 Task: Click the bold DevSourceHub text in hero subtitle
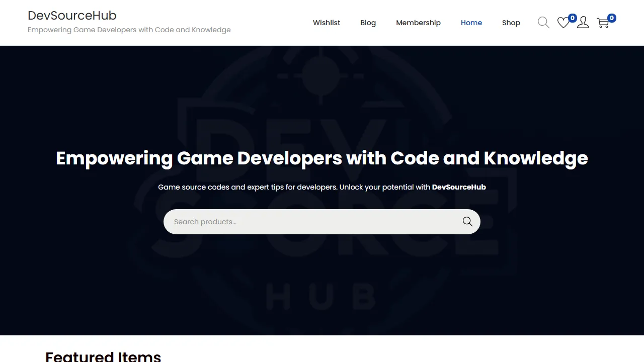(x=459, y=187)
